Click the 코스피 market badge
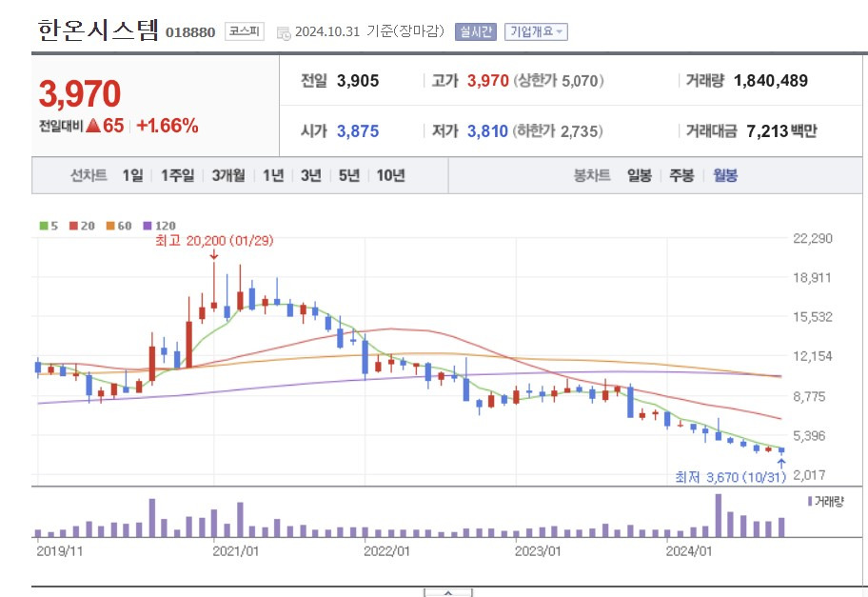868x597 pixels. click(x=244, y=31)
